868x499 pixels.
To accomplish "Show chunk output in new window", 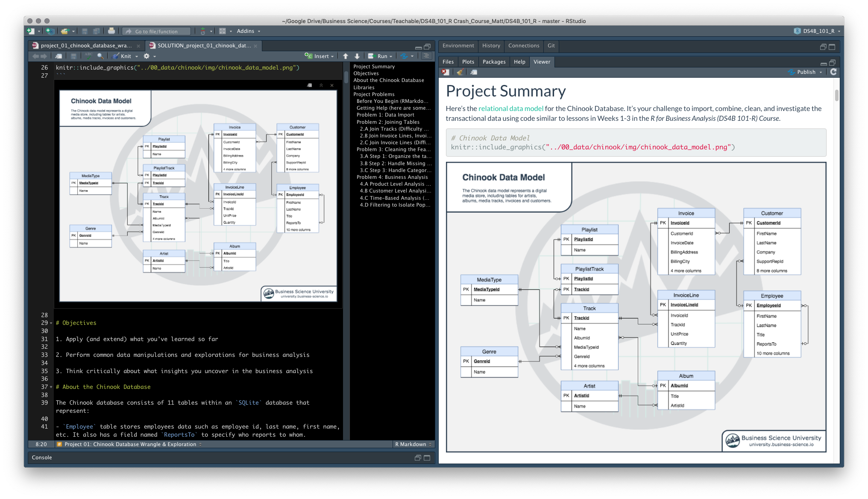I will (310, 85).
